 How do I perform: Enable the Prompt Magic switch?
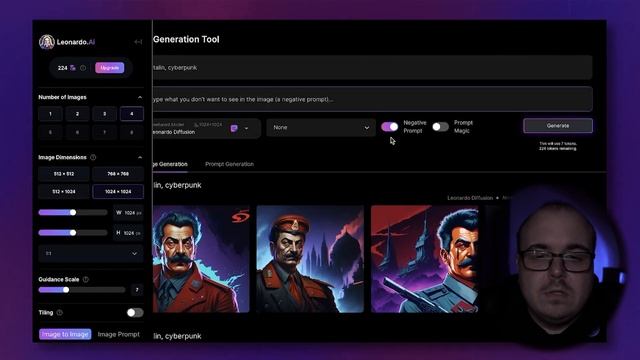440,127
